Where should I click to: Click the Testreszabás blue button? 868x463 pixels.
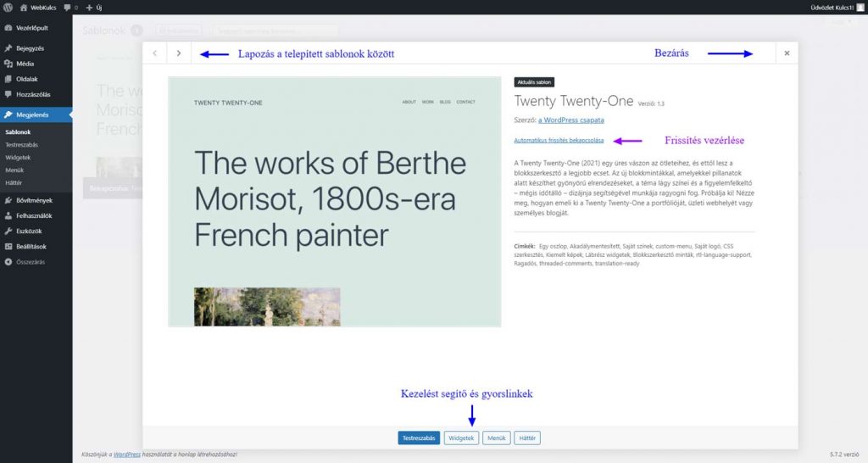(x=419, y=438)
